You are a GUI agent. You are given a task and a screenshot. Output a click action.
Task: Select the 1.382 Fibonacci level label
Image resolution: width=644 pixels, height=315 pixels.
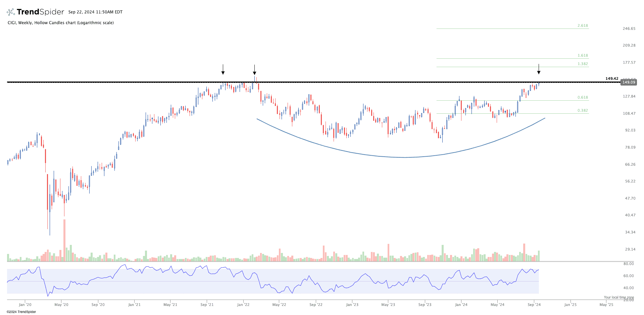click(x=583, y=64)
